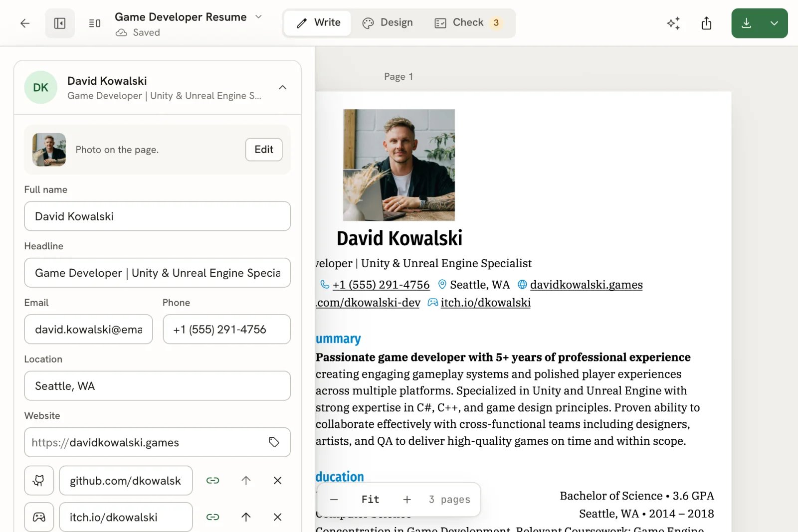Switch to the Design tab
This screenshot has width=798, height=532.
(x=388, y=23)
